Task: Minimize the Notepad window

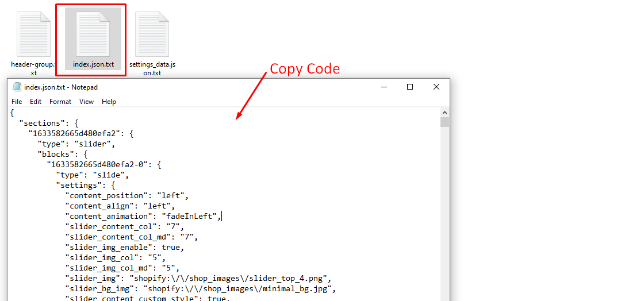Action: 384,87
